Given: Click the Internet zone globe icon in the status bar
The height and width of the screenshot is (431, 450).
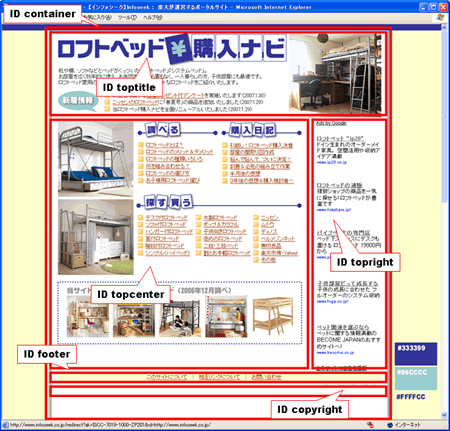Looking at the screenshot, I should (390, 425).
